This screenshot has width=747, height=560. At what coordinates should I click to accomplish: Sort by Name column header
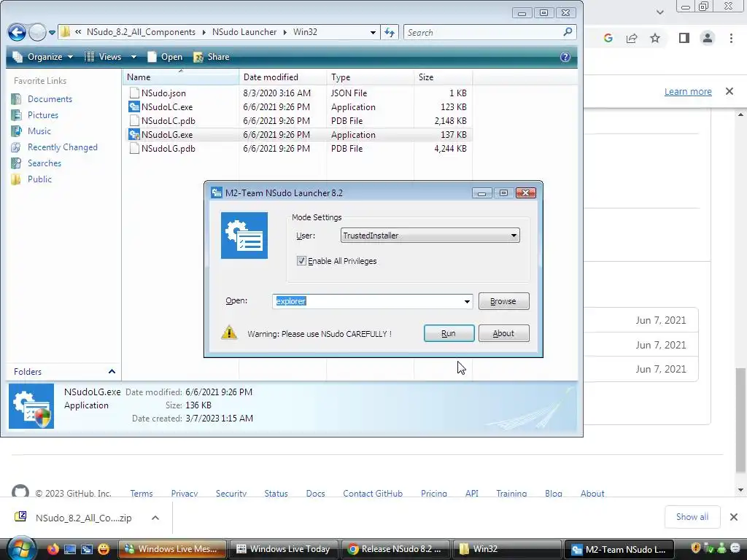click(181, 77)
